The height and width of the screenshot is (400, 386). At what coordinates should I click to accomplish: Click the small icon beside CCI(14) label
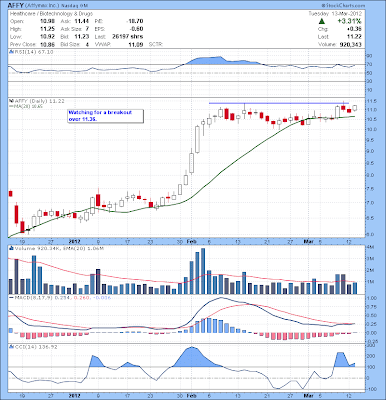tap(11, 347)
